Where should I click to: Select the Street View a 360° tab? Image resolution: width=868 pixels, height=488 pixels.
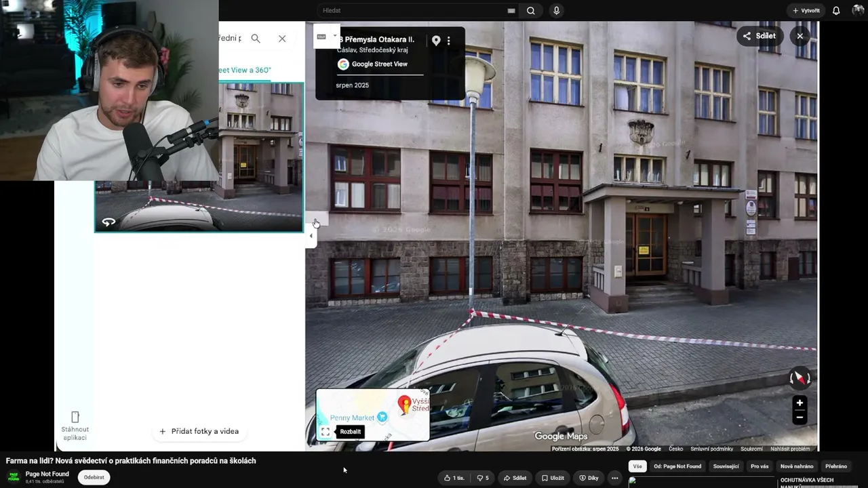[x=244, y=70]
